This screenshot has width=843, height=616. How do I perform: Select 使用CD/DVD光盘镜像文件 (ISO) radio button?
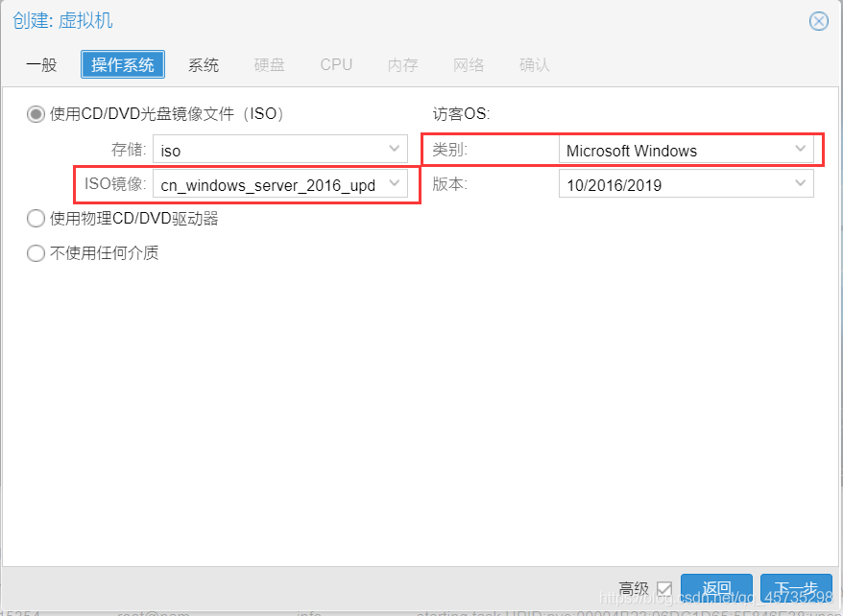click(36, 114)
